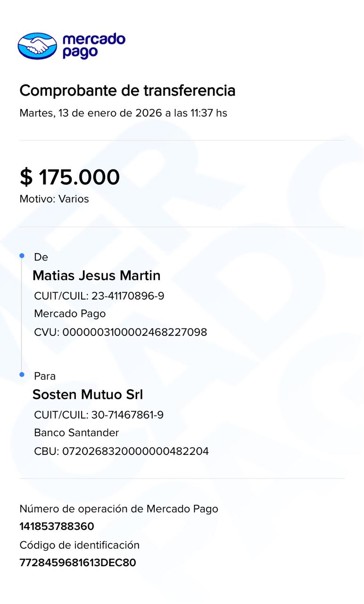Click the sender's Mercado Pago account label
364x604 pixels.
(x=70, y=314)
